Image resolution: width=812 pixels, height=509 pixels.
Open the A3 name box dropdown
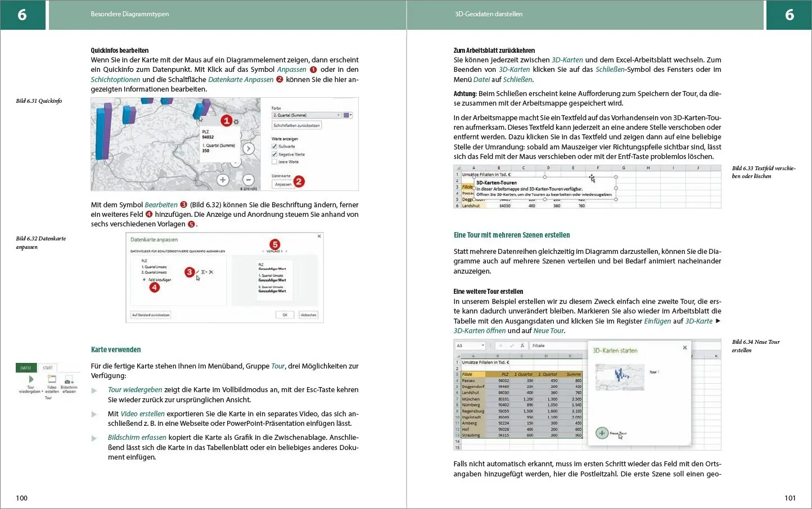click(x=482, y=346)
